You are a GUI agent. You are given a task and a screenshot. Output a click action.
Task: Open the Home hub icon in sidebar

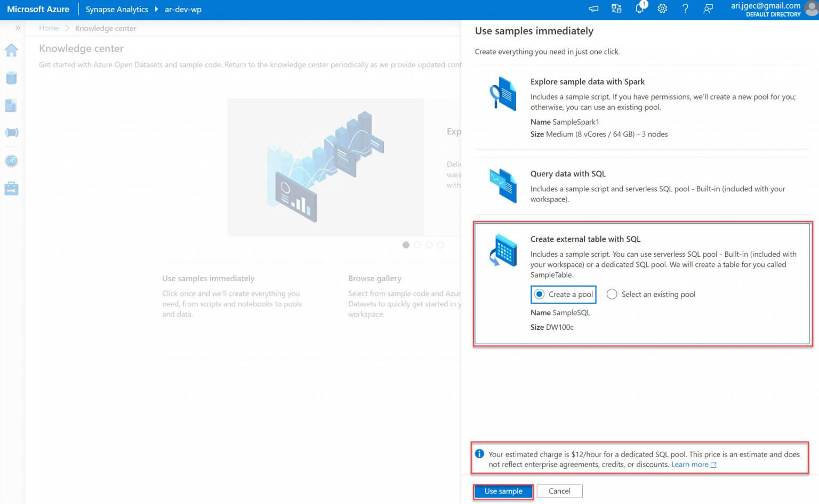11,50
